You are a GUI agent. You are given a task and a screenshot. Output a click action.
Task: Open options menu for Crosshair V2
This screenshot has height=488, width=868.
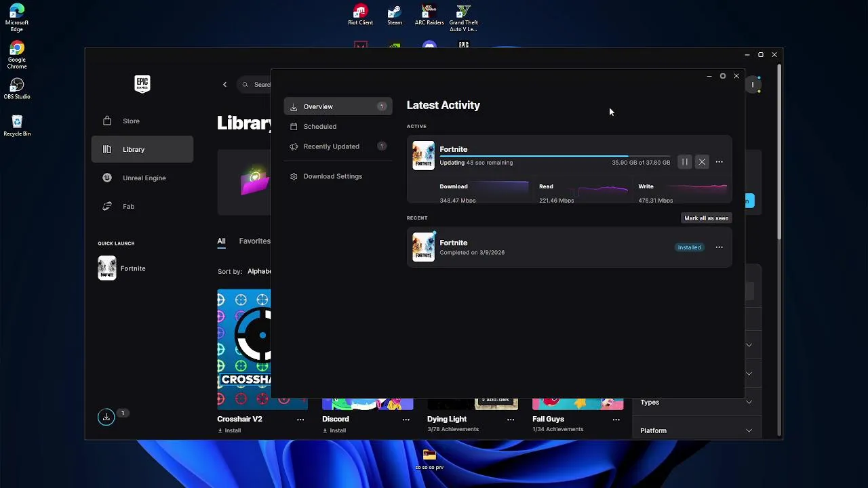[x=300, y=420]
